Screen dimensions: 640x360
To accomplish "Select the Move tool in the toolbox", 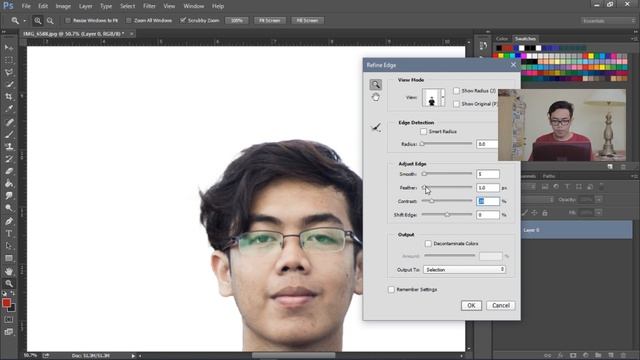I will tap(9, 48).
